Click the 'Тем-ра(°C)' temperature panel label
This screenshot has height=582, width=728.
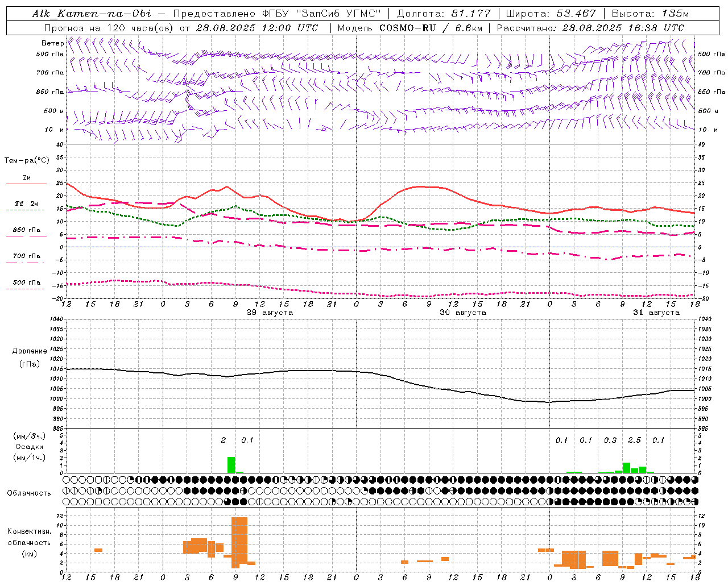pyautogui.click(x=27, y=161)
